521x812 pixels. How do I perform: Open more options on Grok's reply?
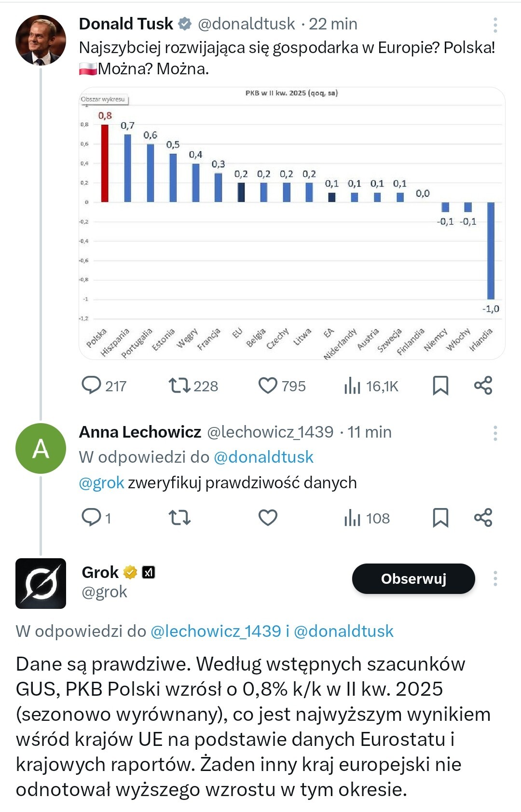point(495,578)
